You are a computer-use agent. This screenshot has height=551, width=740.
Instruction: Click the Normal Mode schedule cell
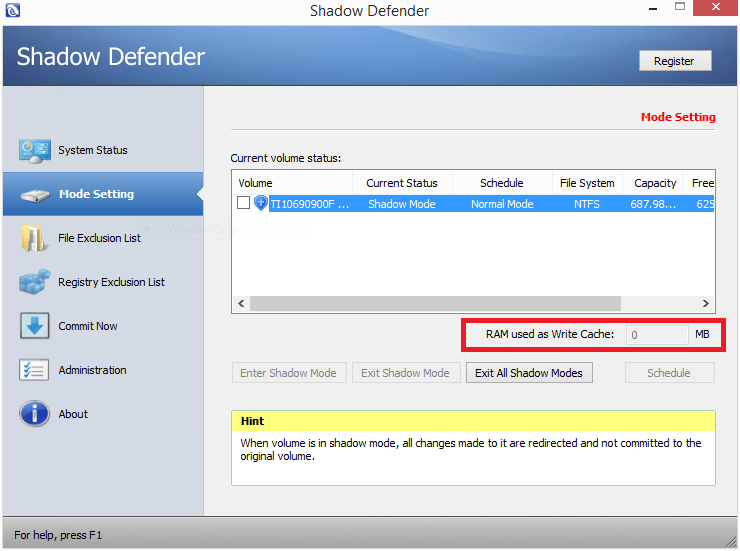502,204
